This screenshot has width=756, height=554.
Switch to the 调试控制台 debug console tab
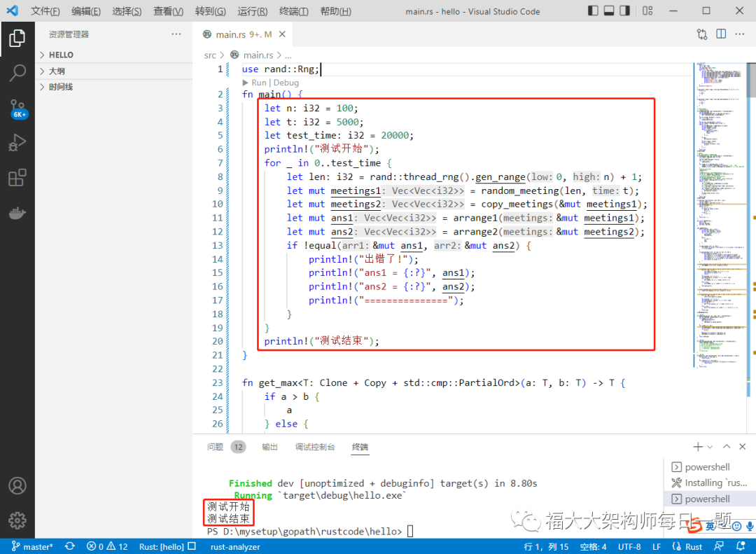point(315,447)
